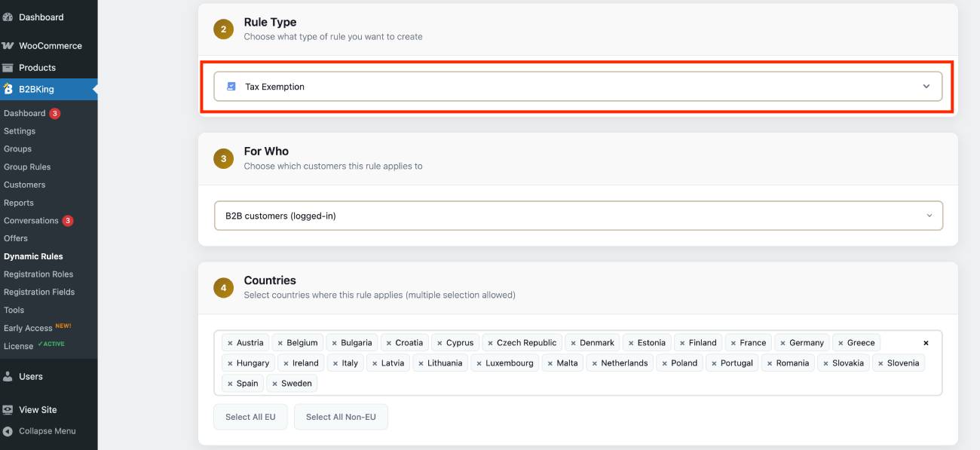Click the Users person icon
Viewport: 980px width, 450px height.
[x=8, y=376]
